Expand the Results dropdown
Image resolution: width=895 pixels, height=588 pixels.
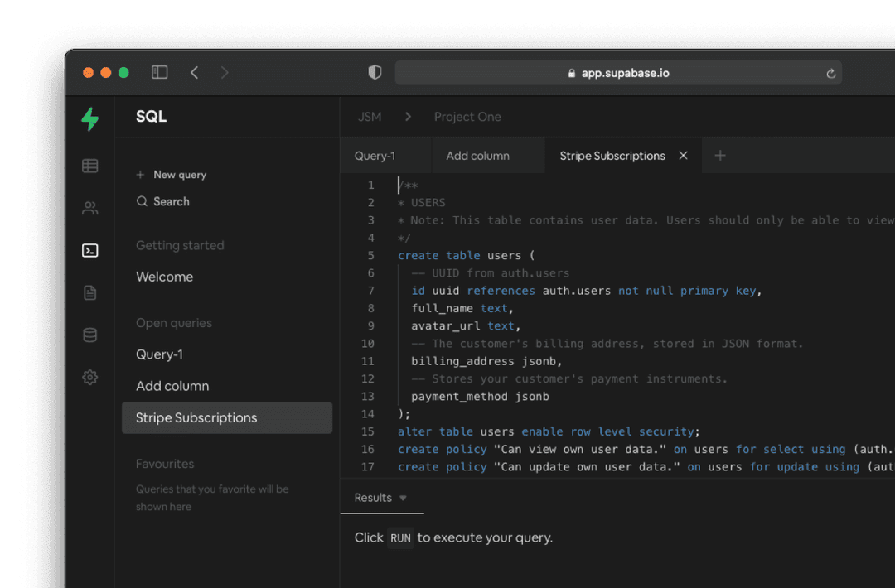pos(404,498)
